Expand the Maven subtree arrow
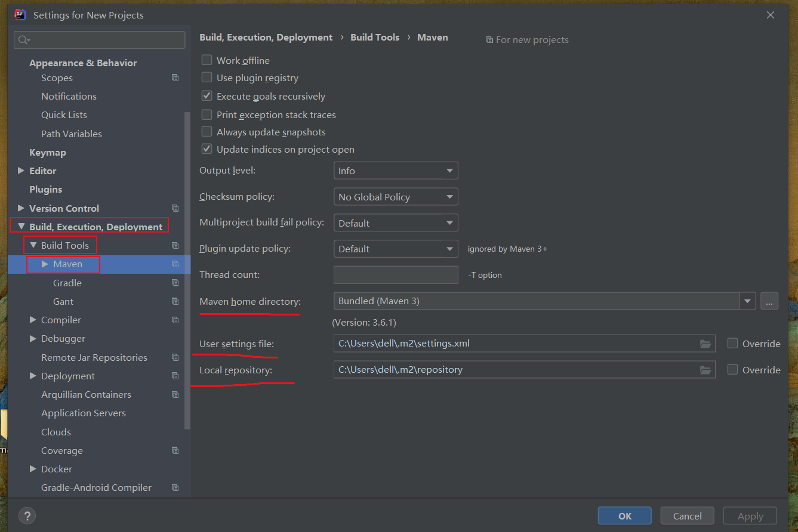 coord(45,264)
